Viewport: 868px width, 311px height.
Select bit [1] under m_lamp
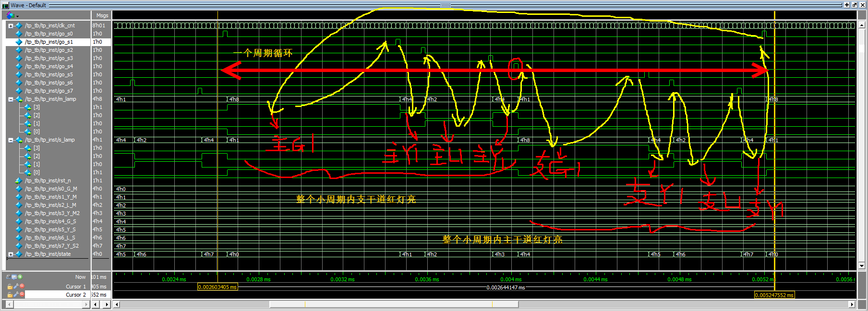click(x=36, y=124)
